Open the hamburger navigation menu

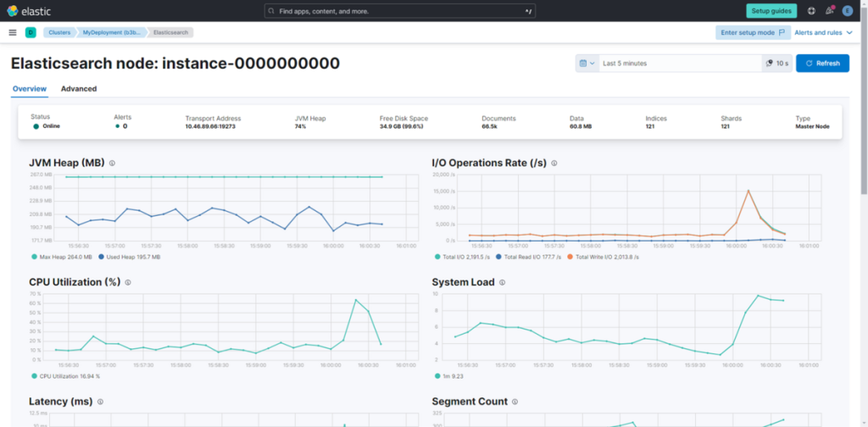pos(12,32)
